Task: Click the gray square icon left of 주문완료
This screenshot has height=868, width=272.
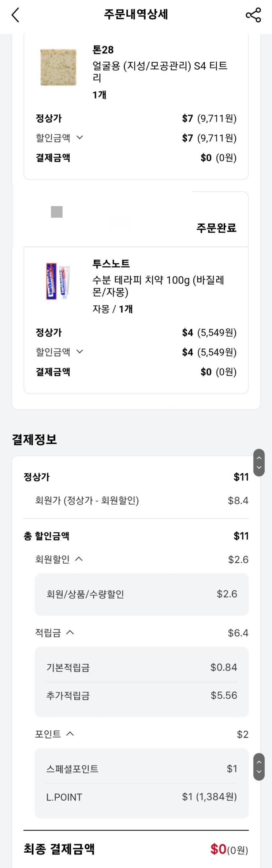Action: tap(57, 212)
